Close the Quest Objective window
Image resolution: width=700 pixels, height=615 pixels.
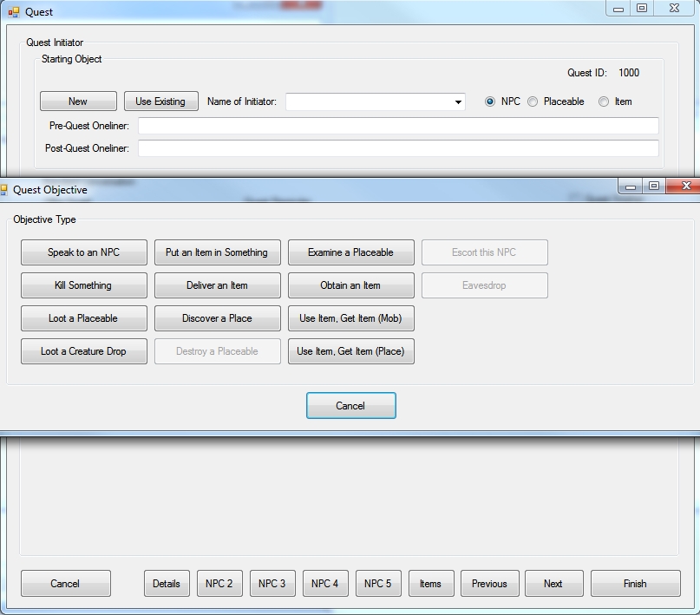point(685,186)
